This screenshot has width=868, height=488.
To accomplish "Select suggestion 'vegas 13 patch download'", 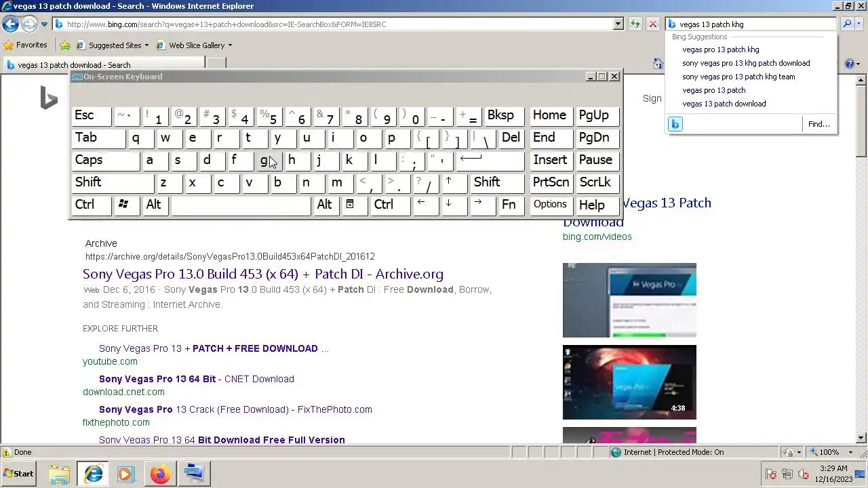I will 724,104.
